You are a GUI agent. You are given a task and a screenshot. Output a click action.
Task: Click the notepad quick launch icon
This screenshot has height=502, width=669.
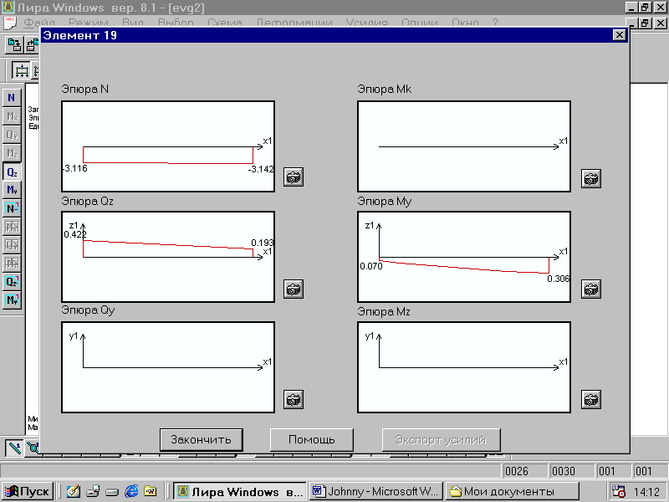pyautogui.click(x=73, y=491)
